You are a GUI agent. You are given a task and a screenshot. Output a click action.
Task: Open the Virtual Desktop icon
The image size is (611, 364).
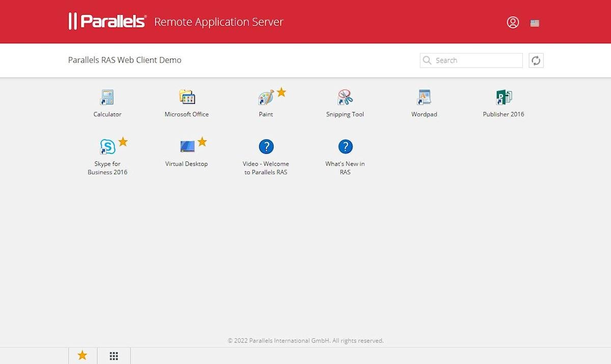187,147
